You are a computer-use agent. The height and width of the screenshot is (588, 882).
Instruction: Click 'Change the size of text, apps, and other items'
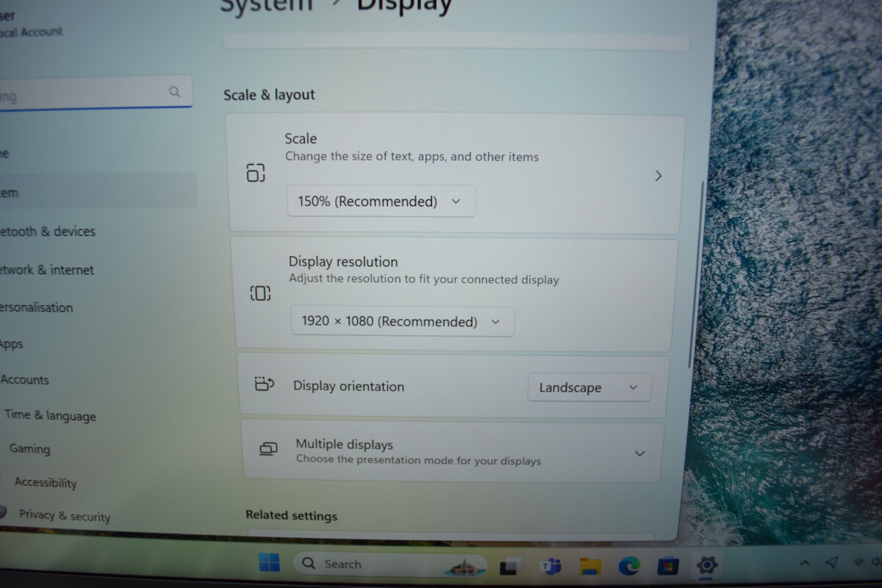click(x=412, y=157)
